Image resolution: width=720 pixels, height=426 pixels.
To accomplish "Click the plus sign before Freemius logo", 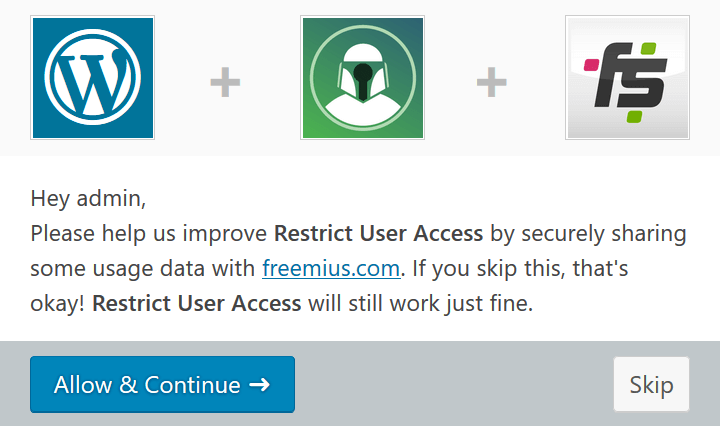I will tap(492, 82).
